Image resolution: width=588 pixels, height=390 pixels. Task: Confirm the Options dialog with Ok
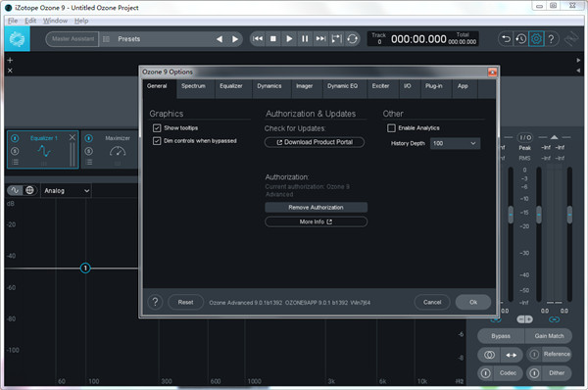473,302
